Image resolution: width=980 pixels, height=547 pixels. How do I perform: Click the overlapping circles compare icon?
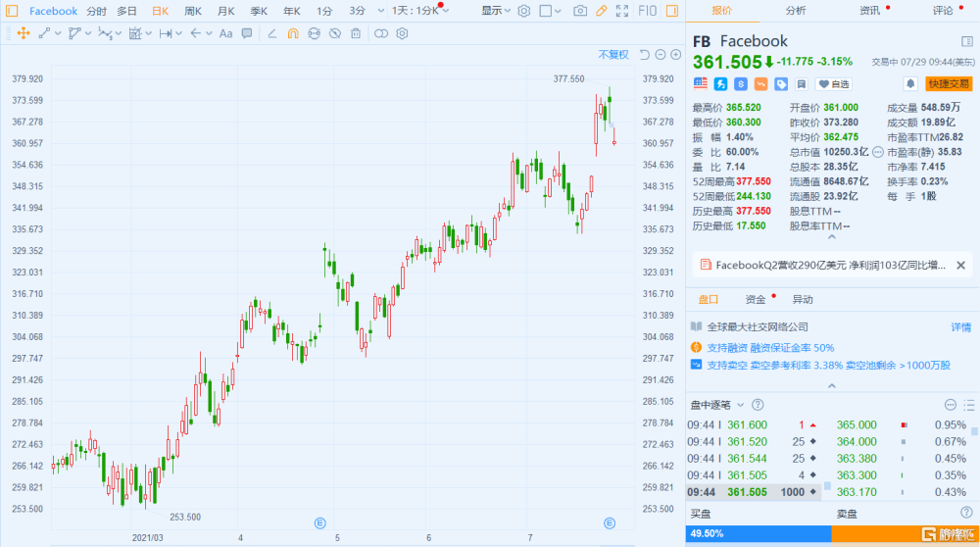click(380, 33)
